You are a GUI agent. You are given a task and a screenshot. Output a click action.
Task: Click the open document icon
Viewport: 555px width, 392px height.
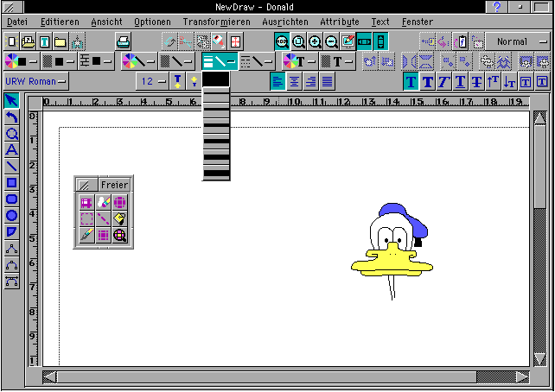(28, 41)
